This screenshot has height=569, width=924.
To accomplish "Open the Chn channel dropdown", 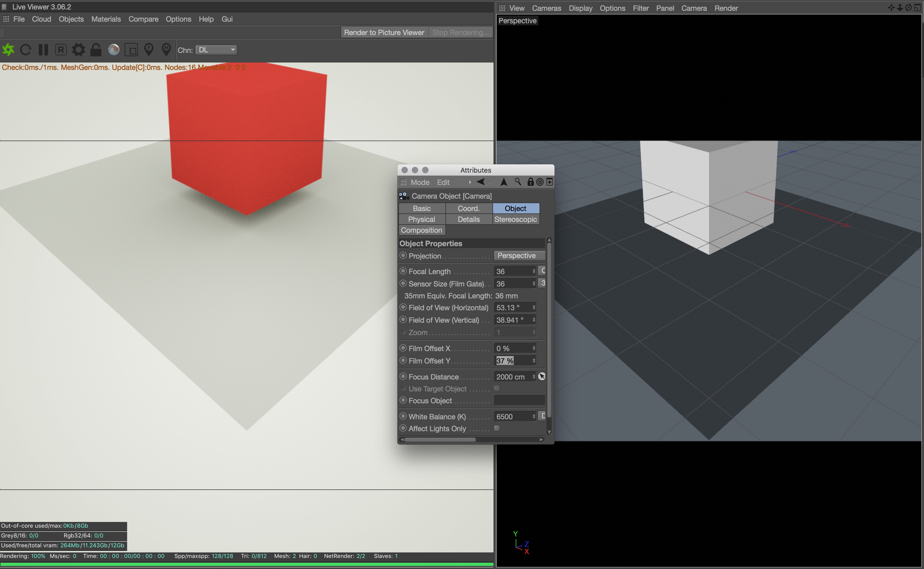I will click(216, 50).
